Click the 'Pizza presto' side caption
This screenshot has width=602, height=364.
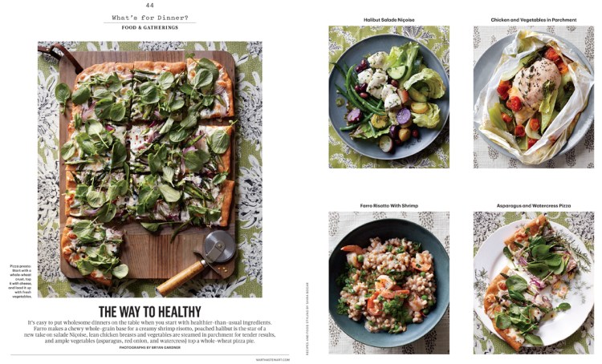coord(21,281)
